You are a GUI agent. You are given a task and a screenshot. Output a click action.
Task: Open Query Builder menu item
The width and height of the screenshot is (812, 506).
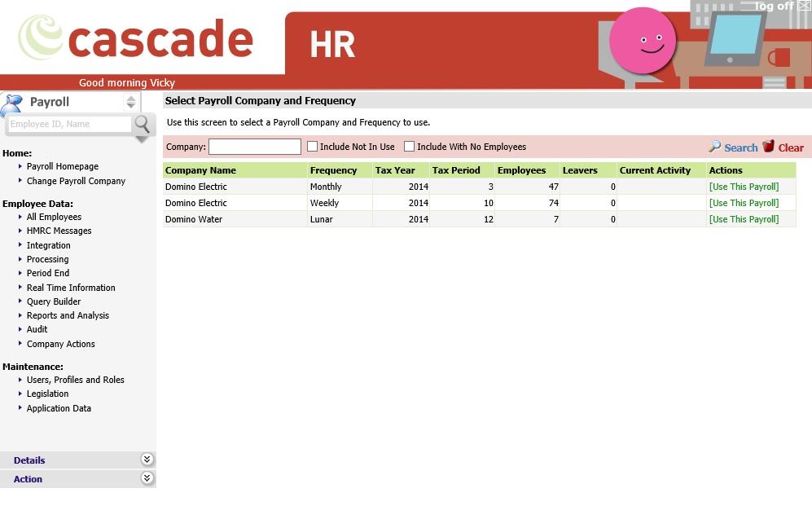click(x=54, y=301)
